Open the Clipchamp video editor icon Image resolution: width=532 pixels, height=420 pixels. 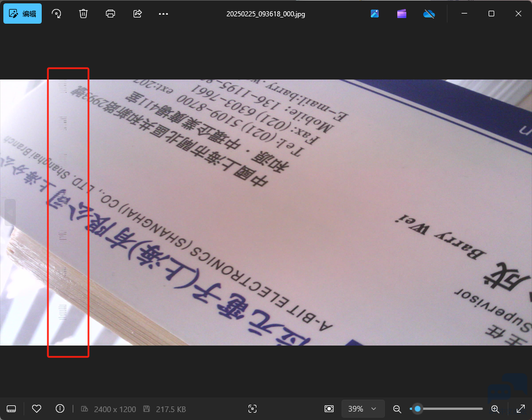point(402,14)
